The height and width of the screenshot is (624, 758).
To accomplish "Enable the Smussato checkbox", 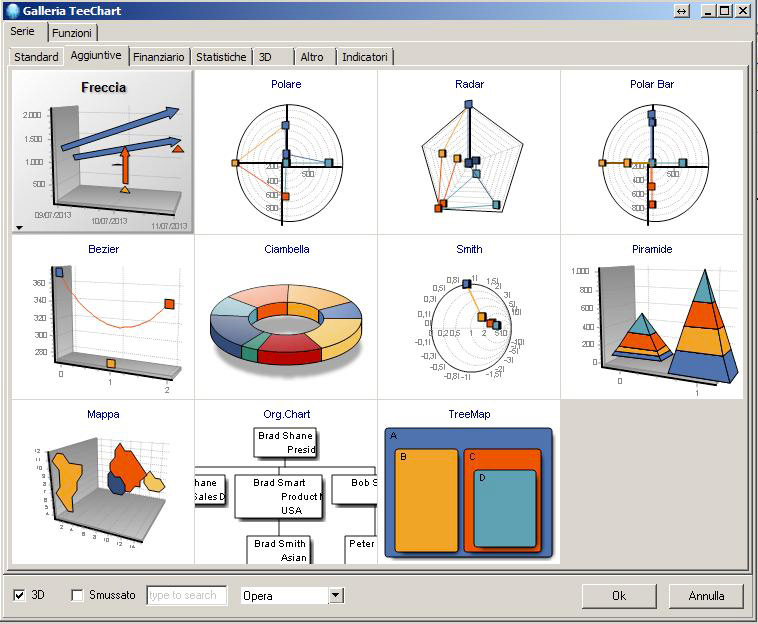I will pyautogui.click(x=78, y=596).
